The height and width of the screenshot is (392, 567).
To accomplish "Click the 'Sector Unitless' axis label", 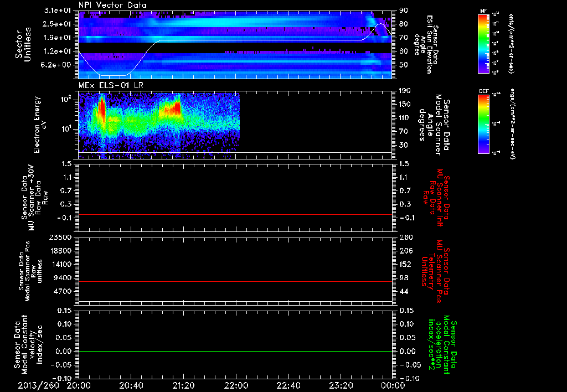I will click(23, 44).
